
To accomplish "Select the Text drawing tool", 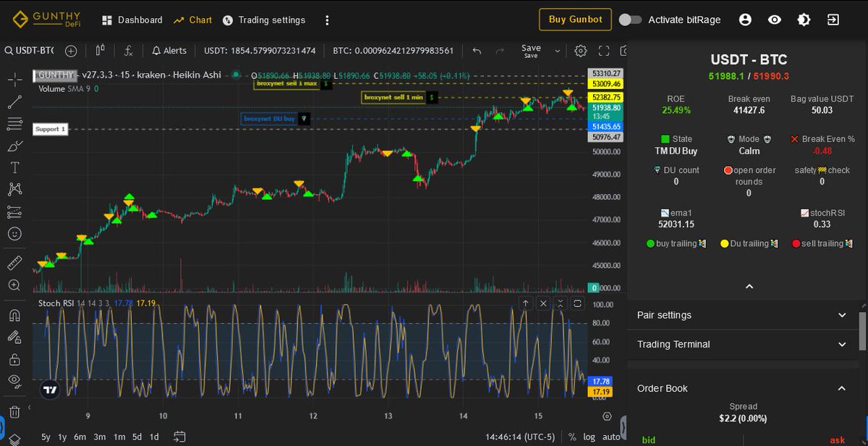I will tap(14, 167).
